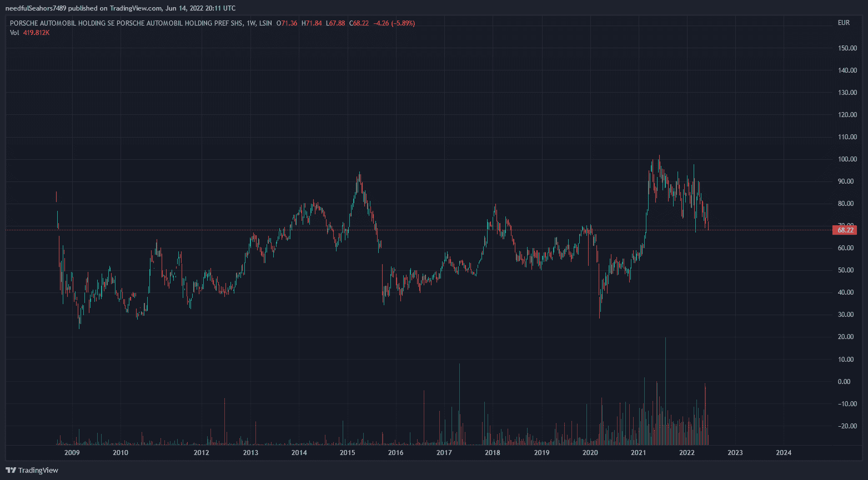Click the 2021 year marker on time axis
The width and height of the screenshot is (868, 480).
tap(639, 453)
